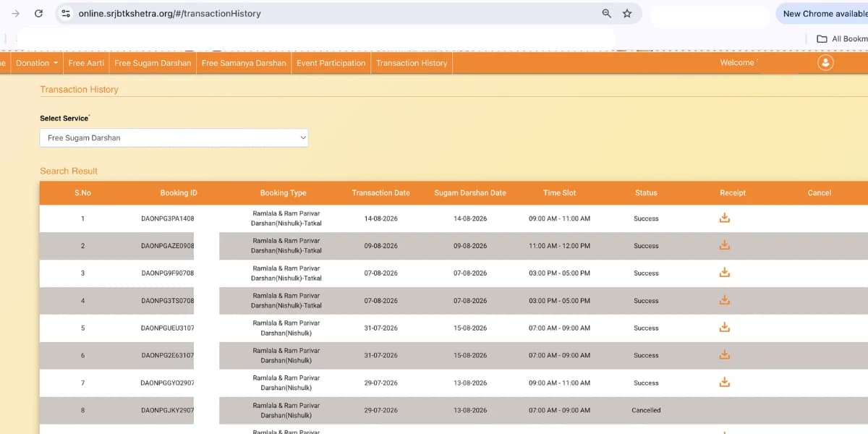The image size is (868, 434).
Task: Click Receipt column header
Action: click(x=733, y=193)
